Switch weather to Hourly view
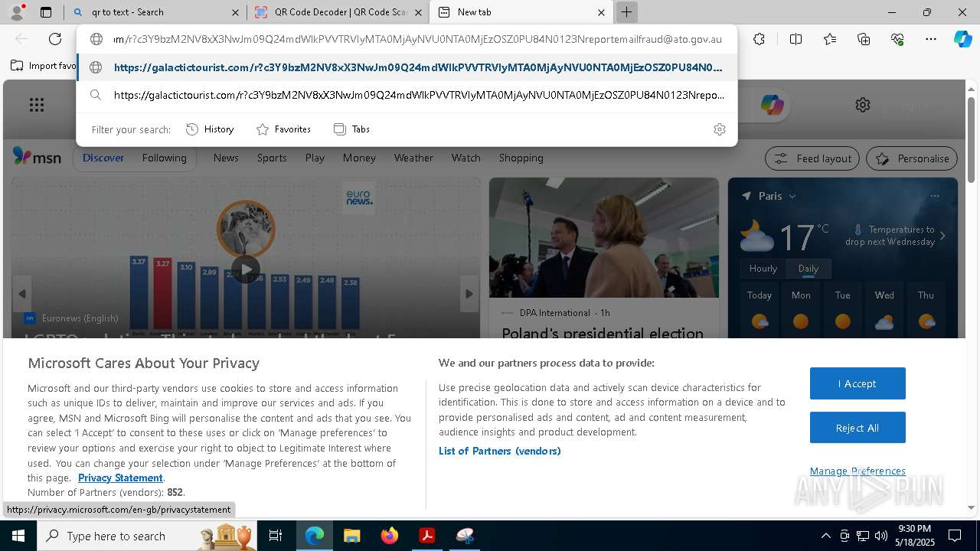This screenshot has width=980, height=551. (763, 269)
